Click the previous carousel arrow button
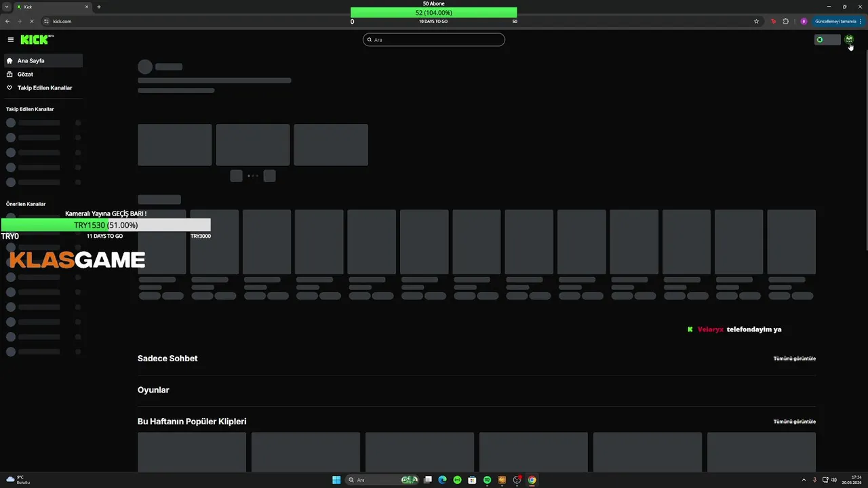Screen dimensions: 868x488 coord(236,176)
